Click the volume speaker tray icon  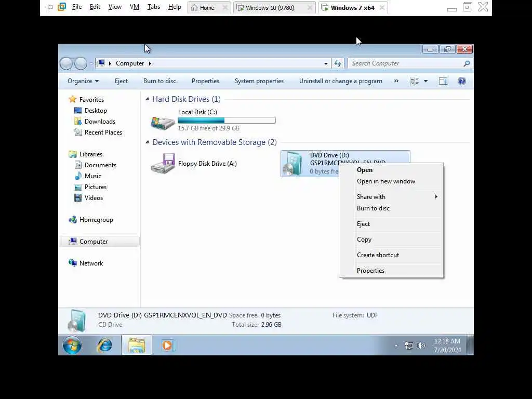(x=421, y=345)
